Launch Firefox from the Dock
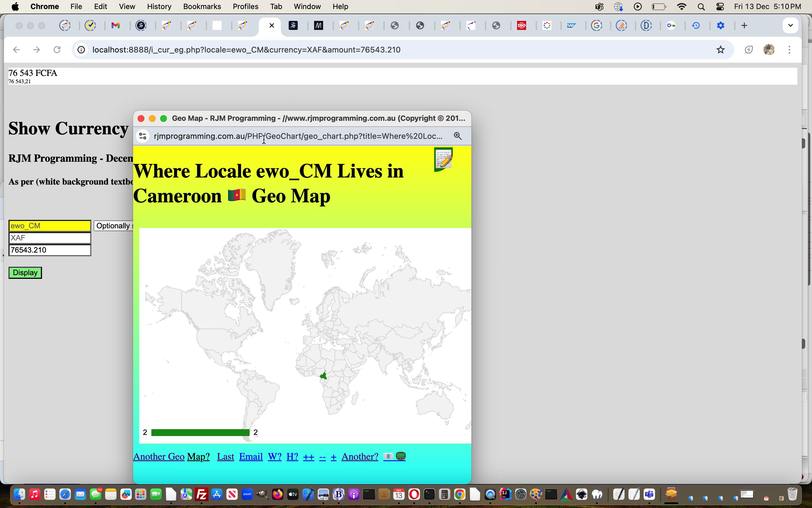Screen dimensions: 812x508 pyautogui.click(x=277, y=494)
